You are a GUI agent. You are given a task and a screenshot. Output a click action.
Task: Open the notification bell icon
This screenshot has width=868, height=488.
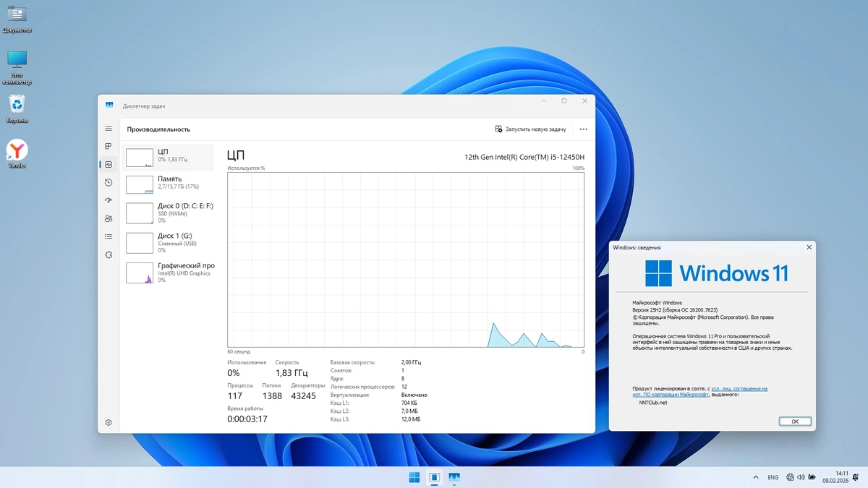click(856, 477)
